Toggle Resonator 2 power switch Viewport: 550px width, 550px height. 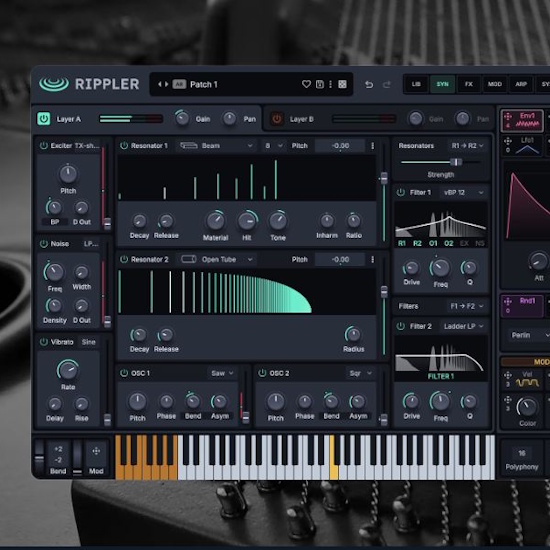point(124,260)
